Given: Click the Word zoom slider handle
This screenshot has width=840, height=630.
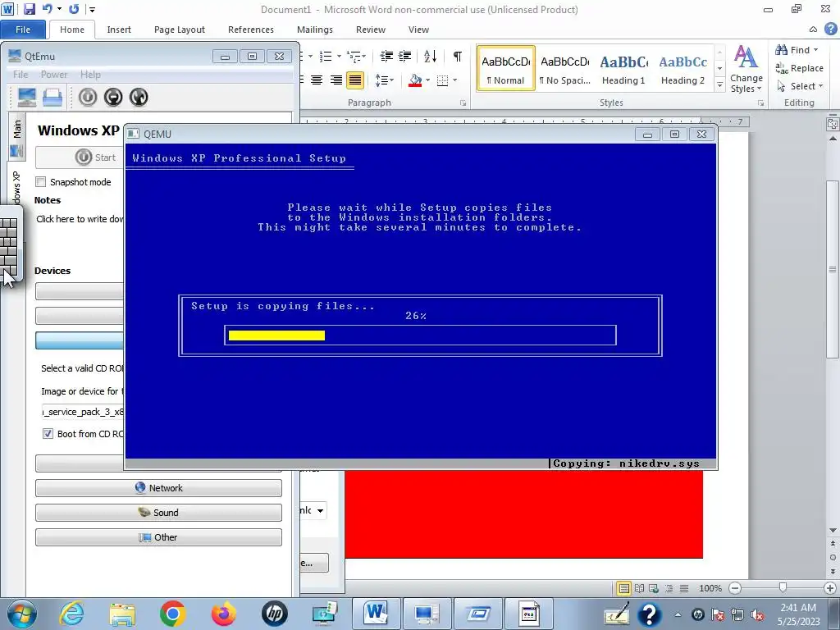Looking at the screenshot, I should coord(783,587).
